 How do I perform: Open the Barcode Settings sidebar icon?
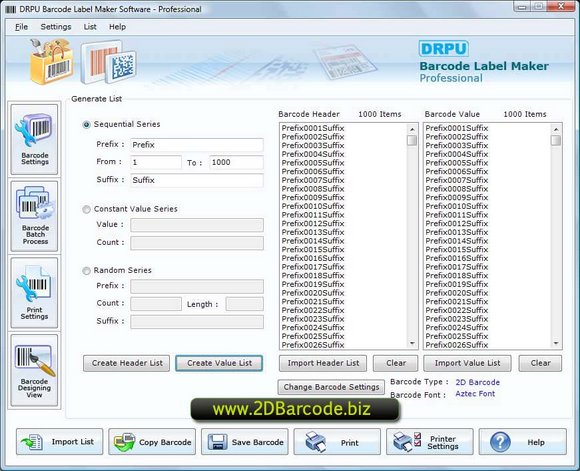34,139
